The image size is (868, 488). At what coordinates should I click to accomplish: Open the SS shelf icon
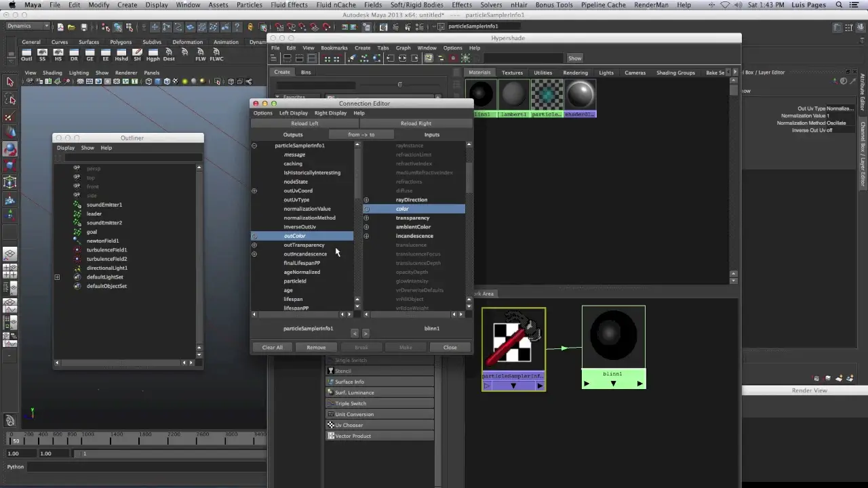coord(42,54)
